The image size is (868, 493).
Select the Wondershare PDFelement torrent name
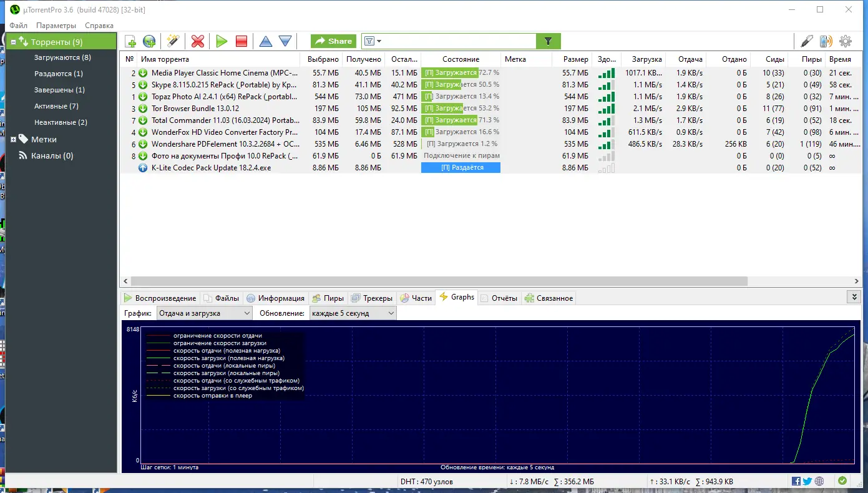pyautogui.click(x=225, y=144)
